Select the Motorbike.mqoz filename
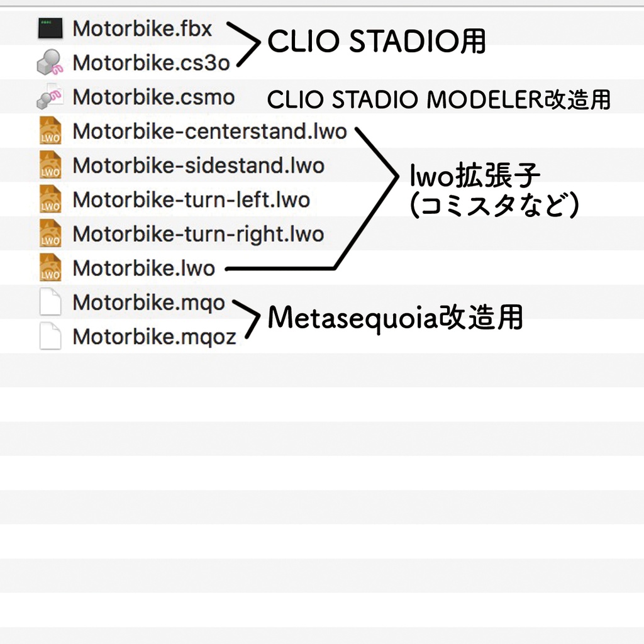 tap(154, 337)
